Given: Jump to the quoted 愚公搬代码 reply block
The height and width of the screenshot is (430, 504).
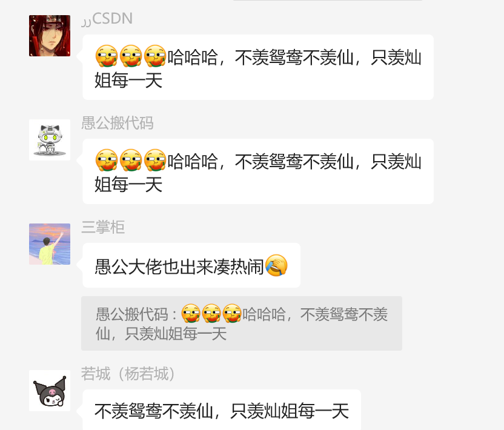Looking at the screenshot, I should point(241,323).
